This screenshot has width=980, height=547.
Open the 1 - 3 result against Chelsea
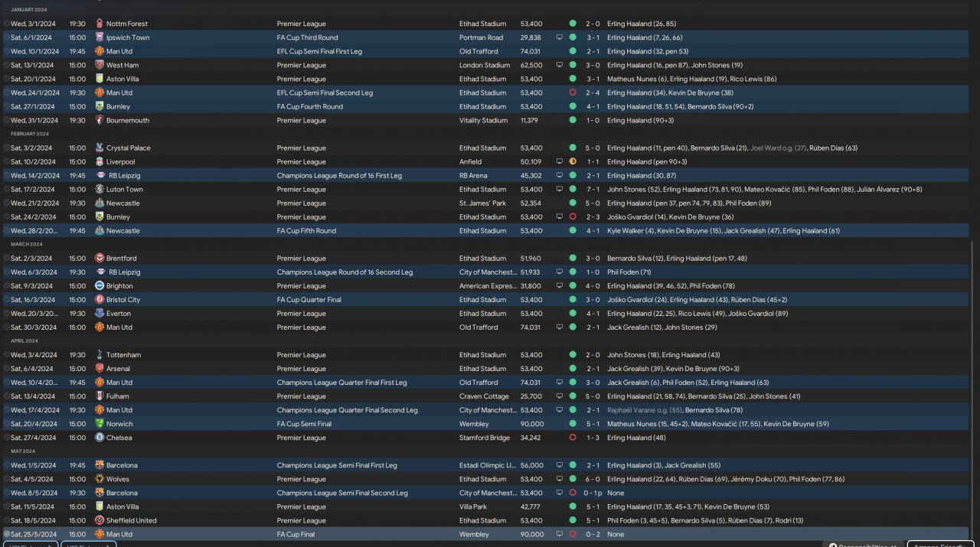click(x=593, y=438)
